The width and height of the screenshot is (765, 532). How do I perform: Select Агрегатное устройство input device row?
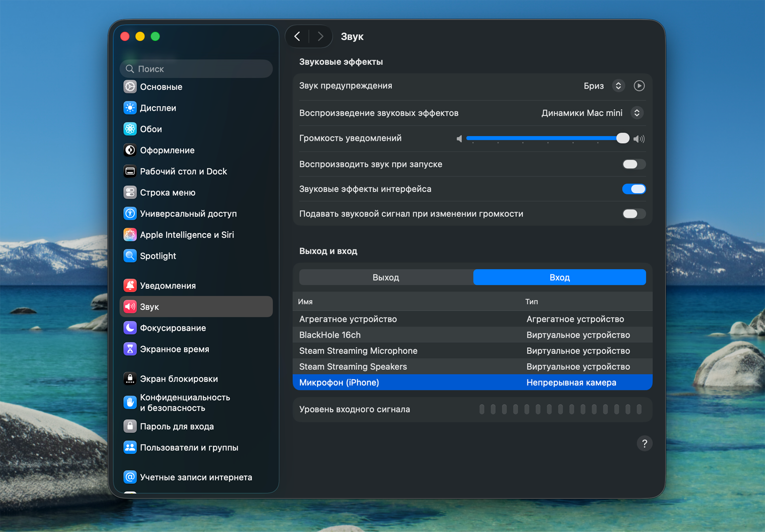tap(473, 319)
